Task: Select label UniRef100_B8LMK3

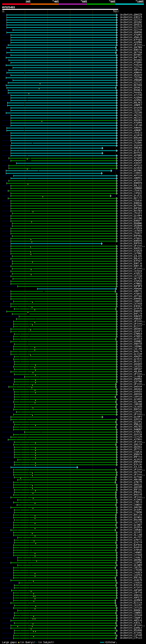Action: [x=131, y=103]
